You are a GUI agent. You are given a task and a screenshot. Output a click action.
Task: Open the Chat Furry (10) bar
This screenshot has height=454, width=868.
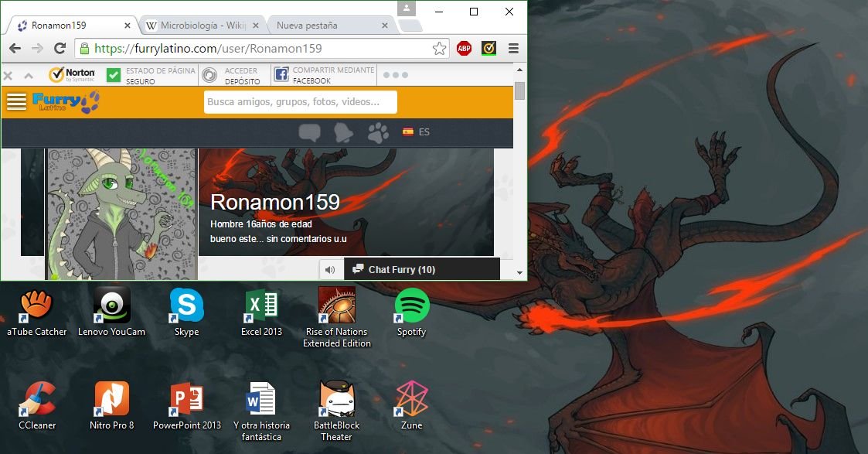422,269
